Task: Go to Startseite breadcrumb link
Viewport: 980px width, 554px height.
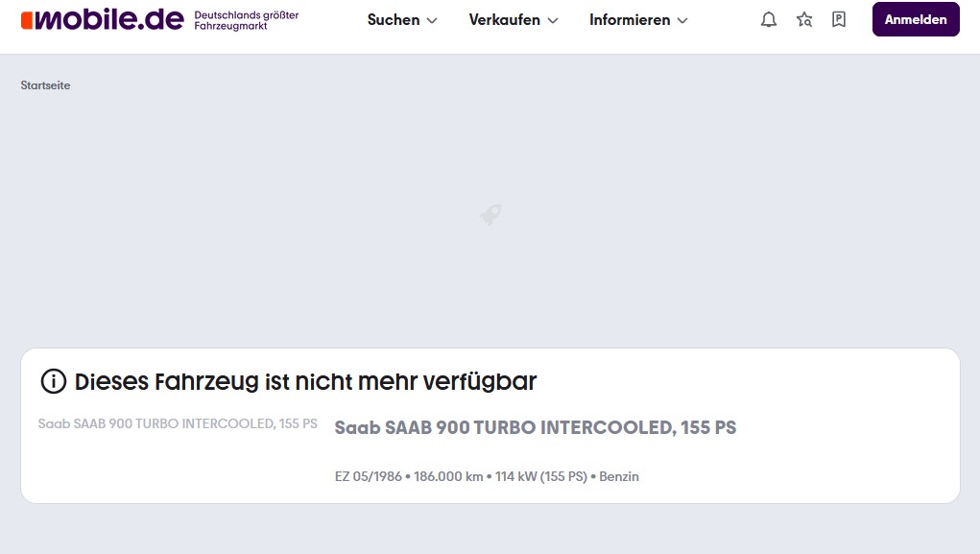Action: [45, 85]
